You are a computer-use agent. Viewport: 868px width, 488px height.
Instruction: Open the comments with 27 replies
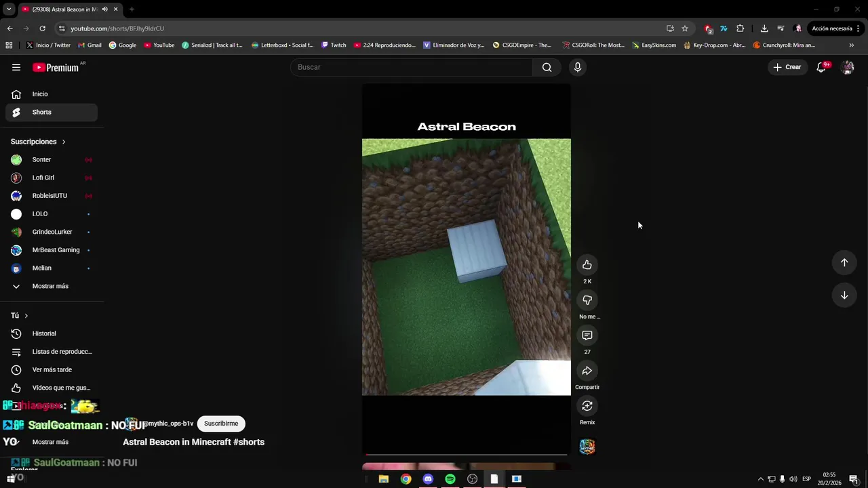click(x=587, y=335)
